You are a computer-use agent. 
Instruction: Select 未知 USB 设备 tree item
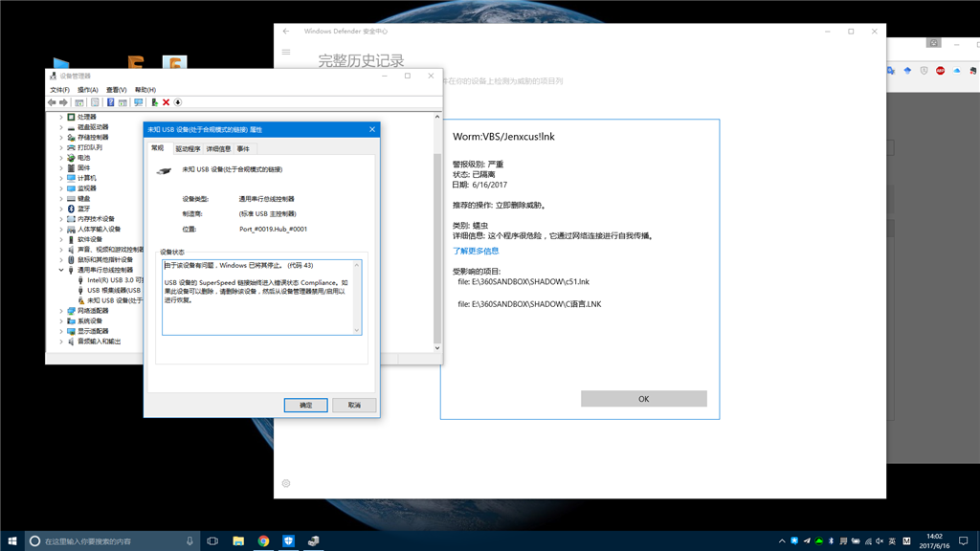click(110, 300)
